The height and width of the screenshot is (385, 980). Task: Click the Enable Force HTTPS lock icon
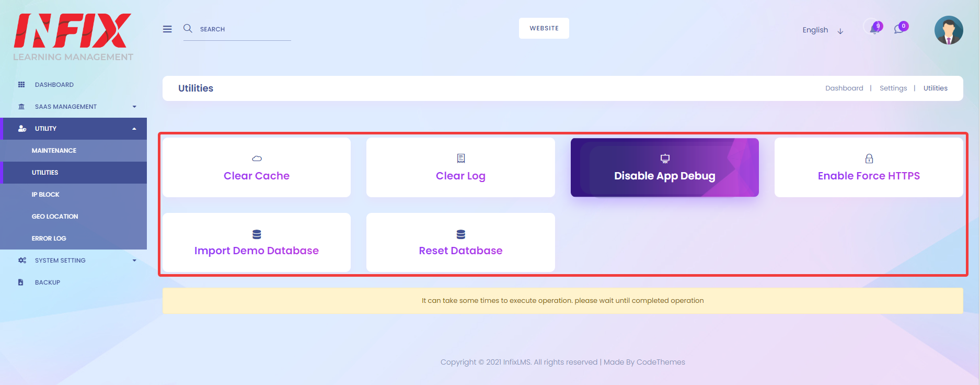tap(869, 158)
